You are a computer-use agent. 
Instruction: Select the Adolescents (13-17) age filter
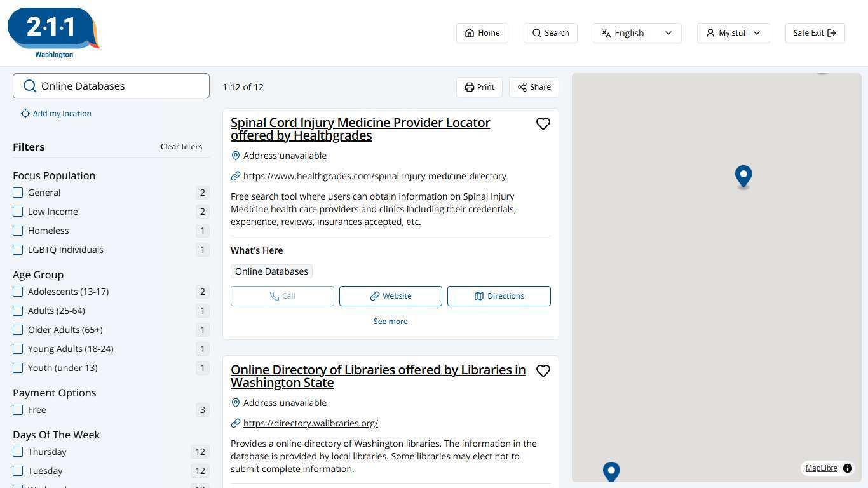[18, 292]
